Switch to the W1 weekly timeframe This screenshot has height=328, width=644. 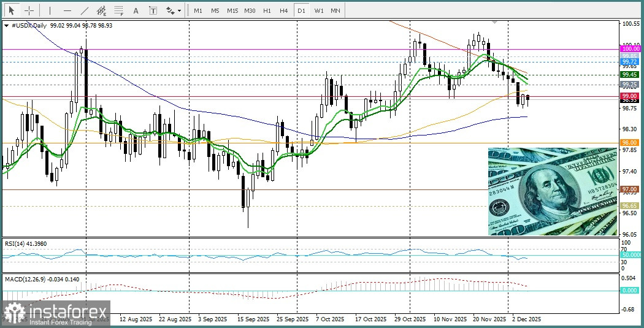click(x=318, y=10)
